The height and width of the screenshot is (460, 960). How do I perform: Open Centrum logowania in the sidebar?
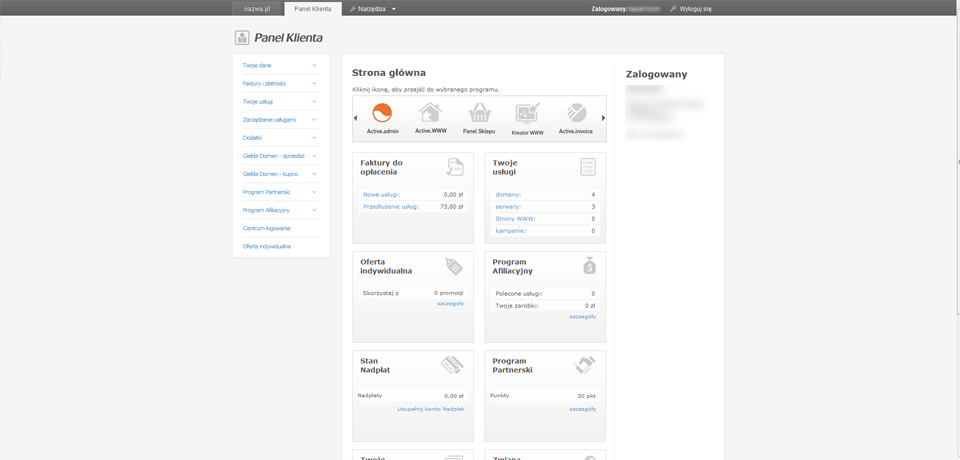[x=266, y=228]
